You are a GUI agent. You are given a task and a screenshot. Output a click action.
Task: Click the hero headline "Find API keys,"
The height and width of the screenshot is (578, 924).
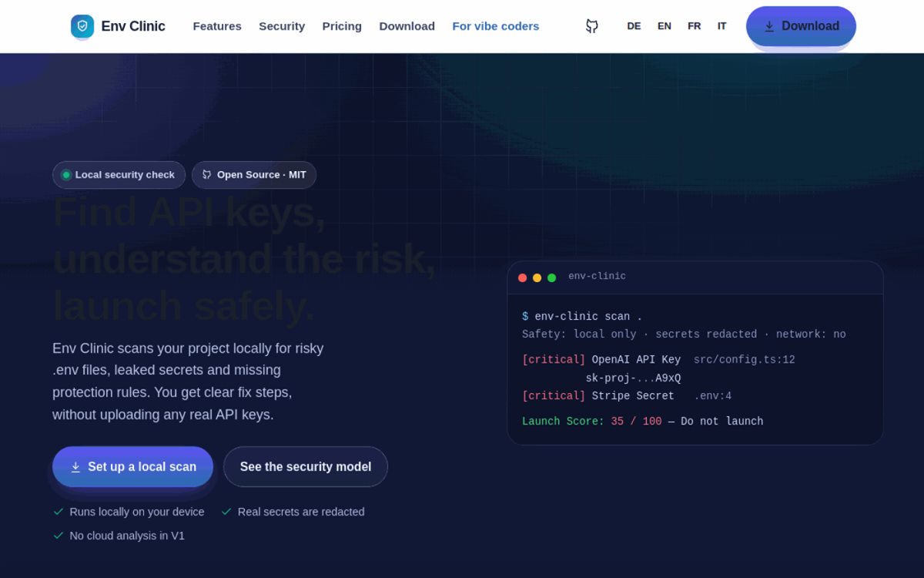click(189, 212)
